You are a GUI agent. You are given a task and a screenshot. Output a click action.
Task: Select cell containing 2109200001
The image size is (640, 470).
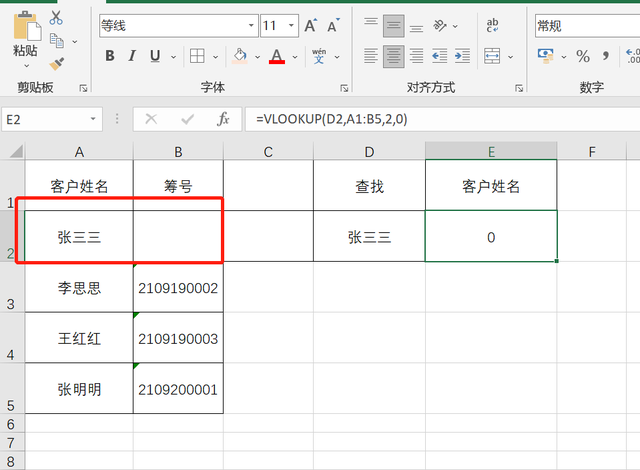pos(178,388)
